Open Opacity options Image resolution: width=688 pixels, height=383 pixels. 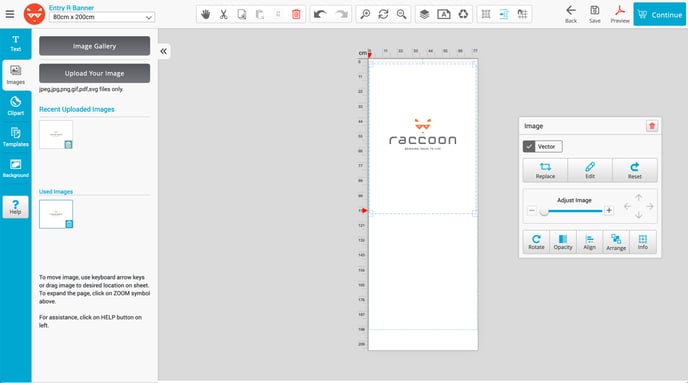563,242
